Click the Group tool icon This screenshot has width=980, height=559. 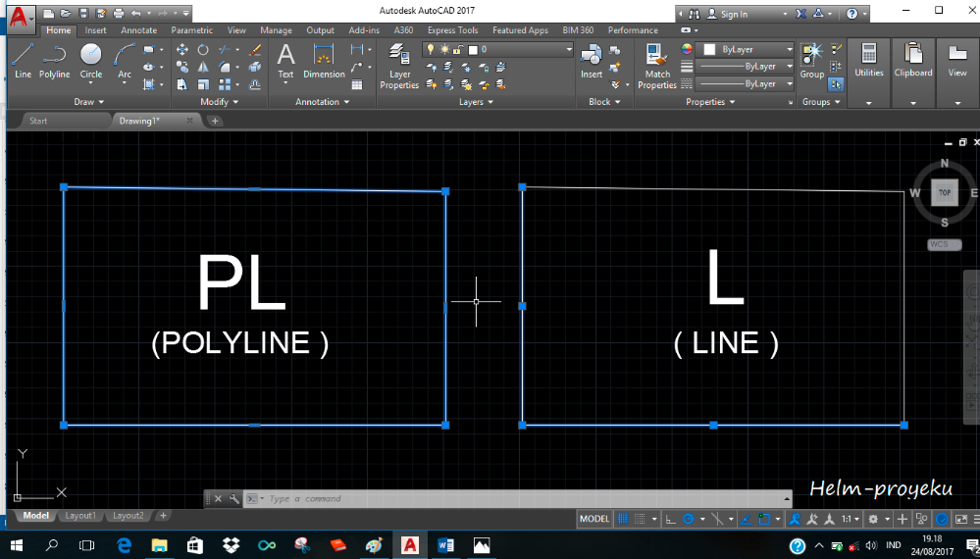tap(812, 61)
